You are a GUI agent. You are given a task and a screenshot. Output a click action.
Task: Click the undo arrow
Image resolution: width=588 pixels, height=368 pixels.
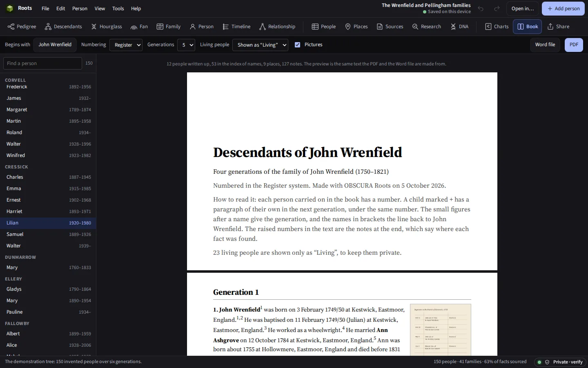pyautogui.click(x=481, y=9)
